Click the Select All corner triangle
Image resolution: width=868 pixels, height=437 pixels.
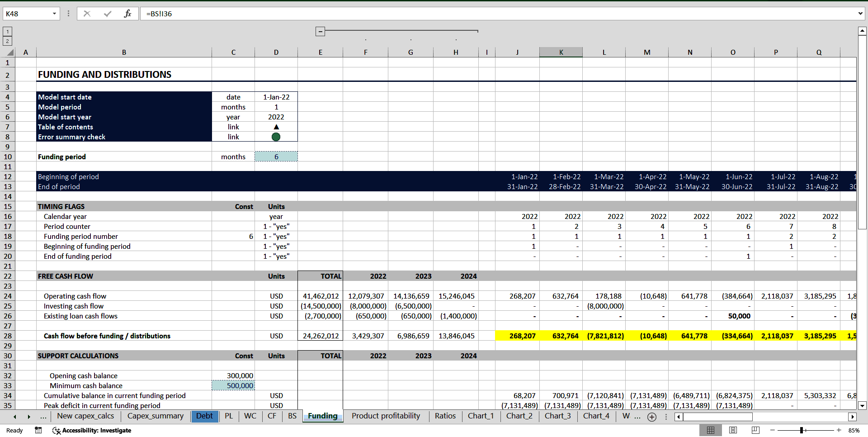tap(10, 52)
